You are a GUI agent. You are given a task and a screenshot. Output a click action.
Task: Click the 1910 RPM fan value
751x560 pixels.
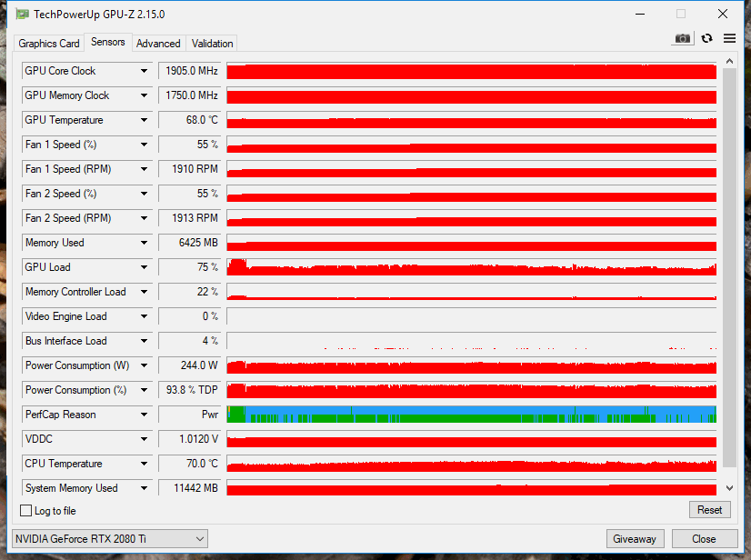coord(190,168)
